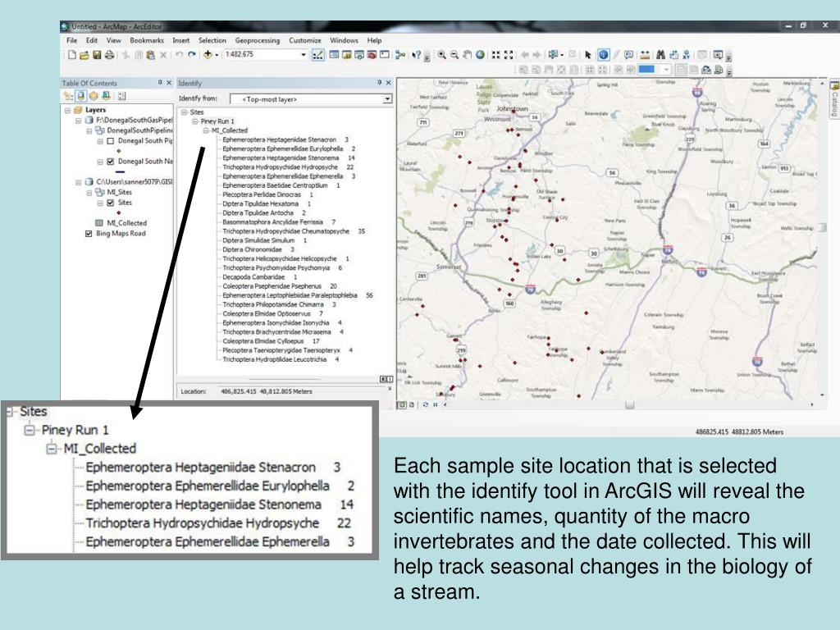Click the Refresh map button below the map

426,405
